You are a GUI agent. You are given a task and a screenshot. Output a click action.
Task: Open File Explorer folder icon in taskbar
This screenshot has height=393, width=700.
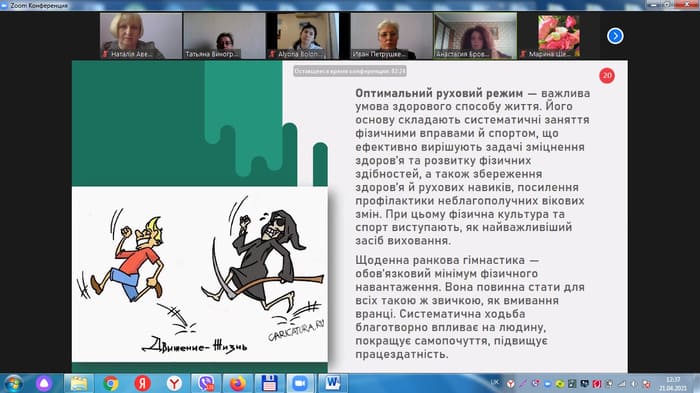pyautogui.click(x=79, y=383)
